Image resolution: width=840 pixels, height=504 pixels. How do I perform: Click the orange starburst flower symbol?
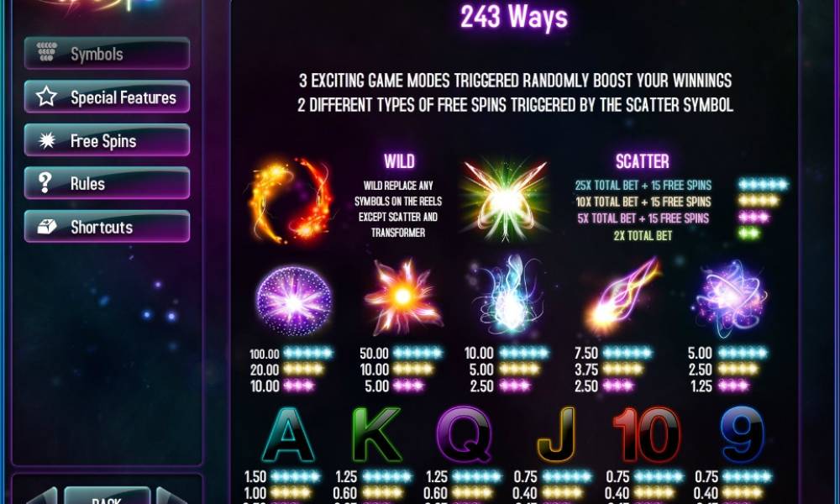point(403,297)
